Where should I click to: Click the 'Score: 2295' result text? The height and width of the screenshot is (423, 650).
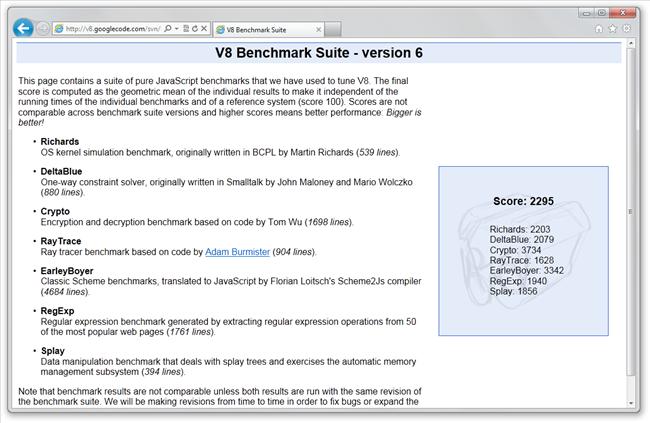coord(523,201)
